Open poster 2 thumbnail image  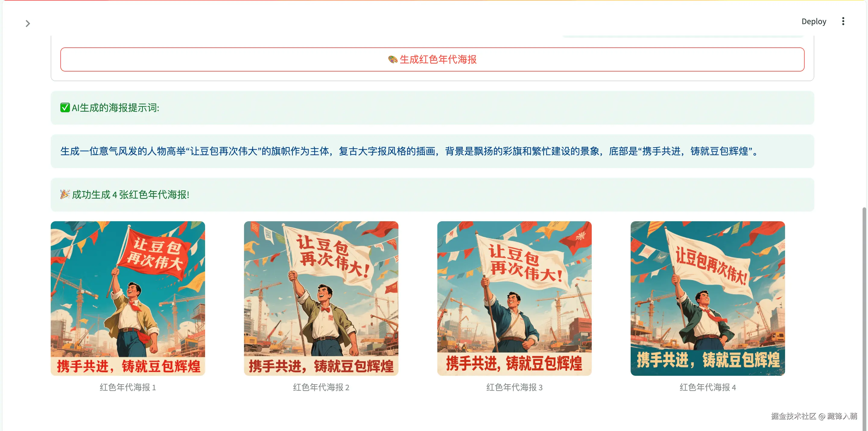(x=321, y=299)
